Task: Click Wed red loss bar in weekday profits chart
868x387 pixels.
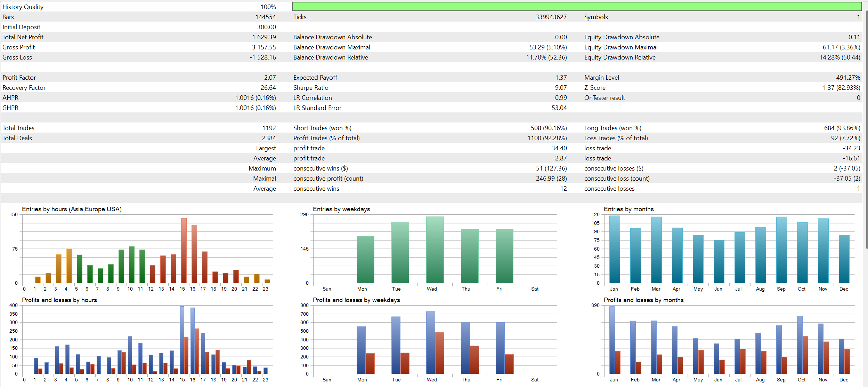Action: coord(439,353)
